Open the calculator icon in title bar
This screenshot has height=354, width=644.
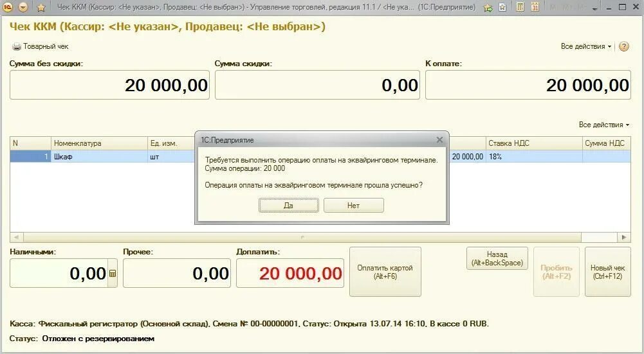point(520,7)
